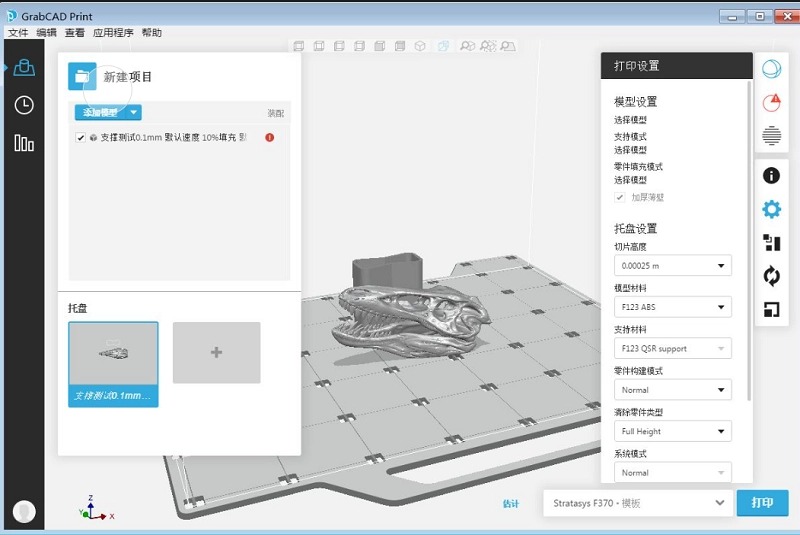Open the model info icon
Image resolution: width=800 pixels, height=535 pixels.
coord(771,176)
